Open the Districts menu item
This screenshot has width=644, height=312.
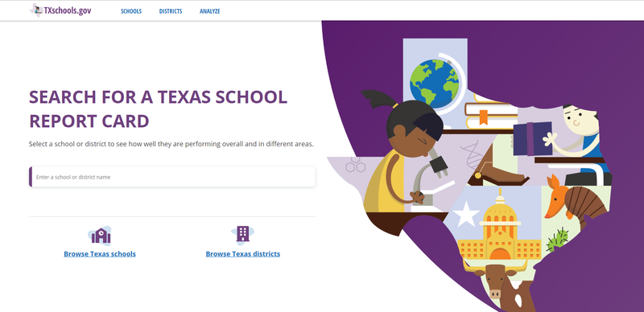pos(171,11)
